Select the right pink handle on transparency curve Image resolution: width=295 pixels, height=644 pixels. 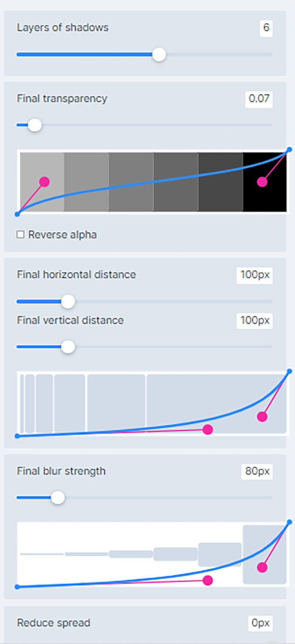tap(263, 182)
